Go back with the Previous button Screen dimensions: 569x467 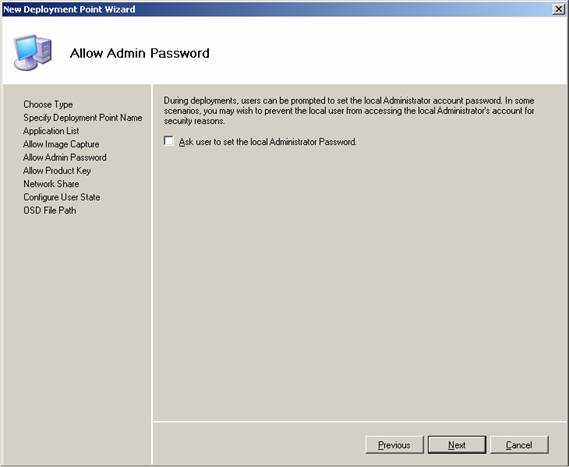coord(394,445)
